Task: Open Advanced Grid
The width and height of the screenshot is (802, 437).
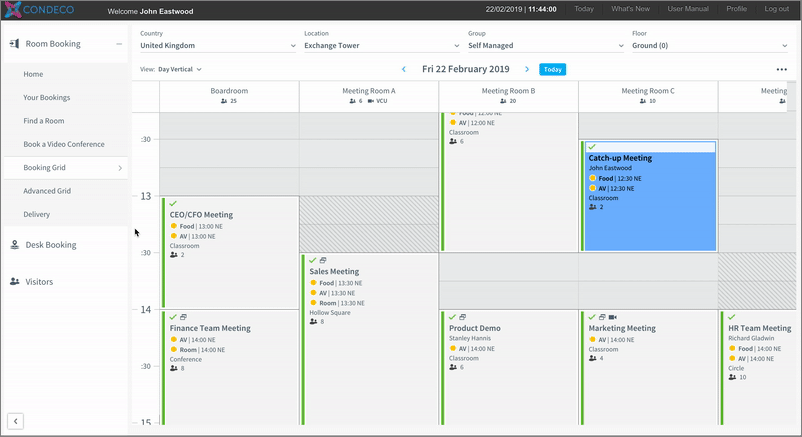Action: [x=47, y=191]
